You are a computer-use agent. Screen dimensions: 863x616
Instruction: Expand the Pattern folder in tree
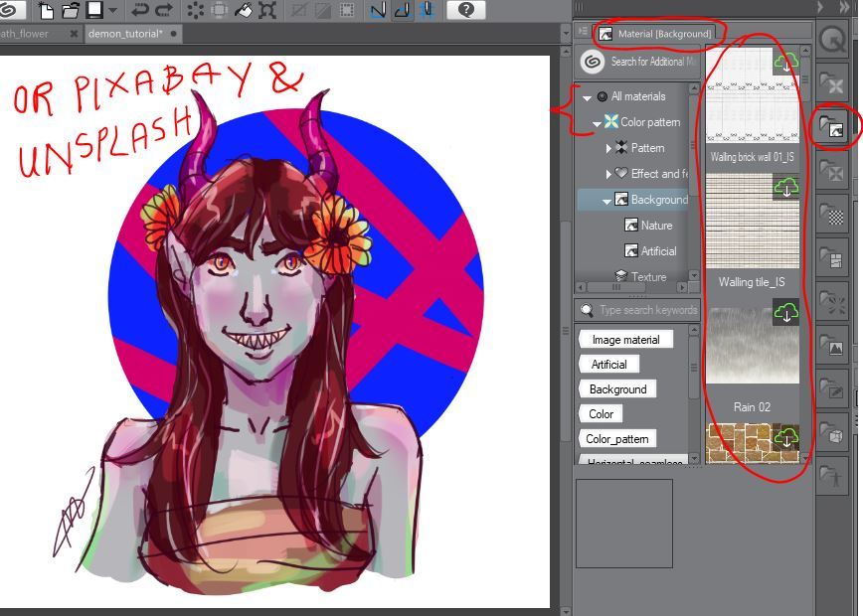pyautogui.click(x=609, y=148)
